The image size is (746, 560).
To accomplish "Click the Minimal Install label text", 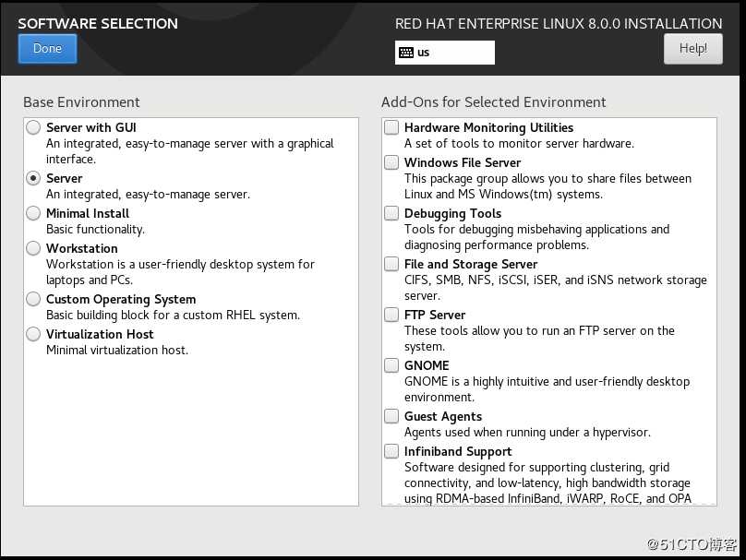I will (88, 213).
